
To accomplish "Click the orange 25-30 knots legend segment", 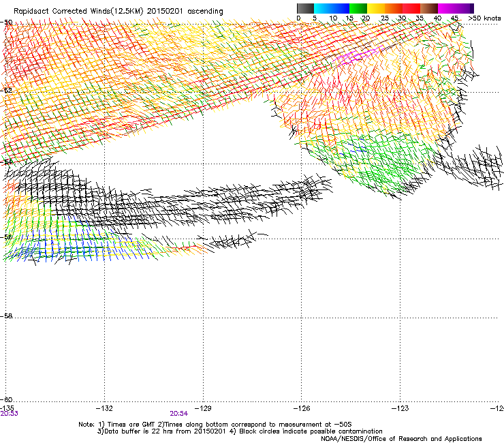I will [394, 8].
